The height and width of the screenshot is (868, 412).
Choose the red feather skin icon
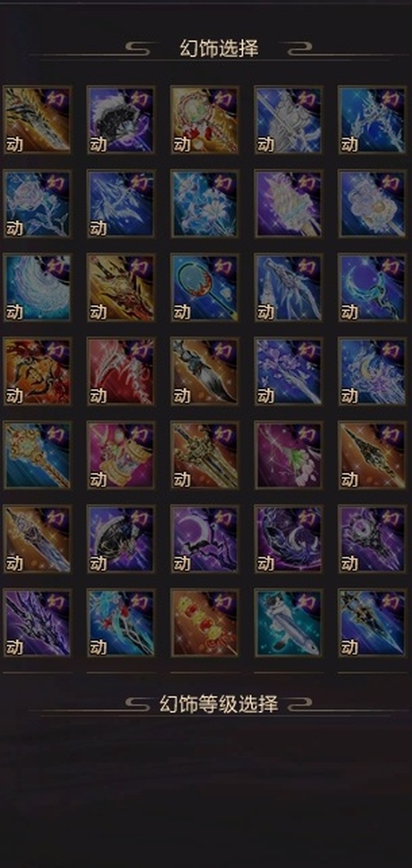click(x=120, y=371)
